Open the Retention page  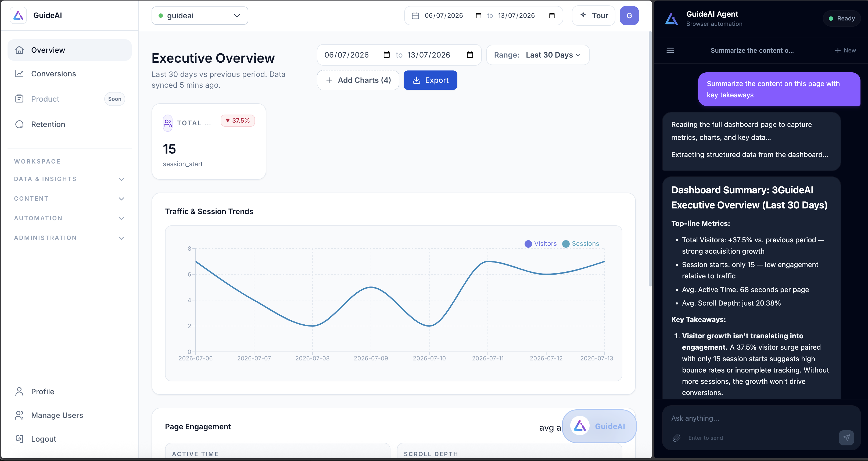[x=69, y=124]
